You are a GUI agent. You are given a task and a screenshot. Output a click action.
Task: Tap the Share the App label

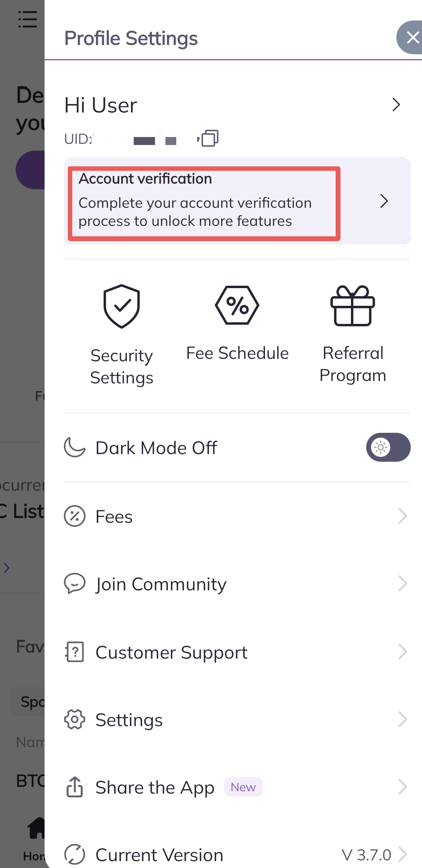click(x=155, y=787)
